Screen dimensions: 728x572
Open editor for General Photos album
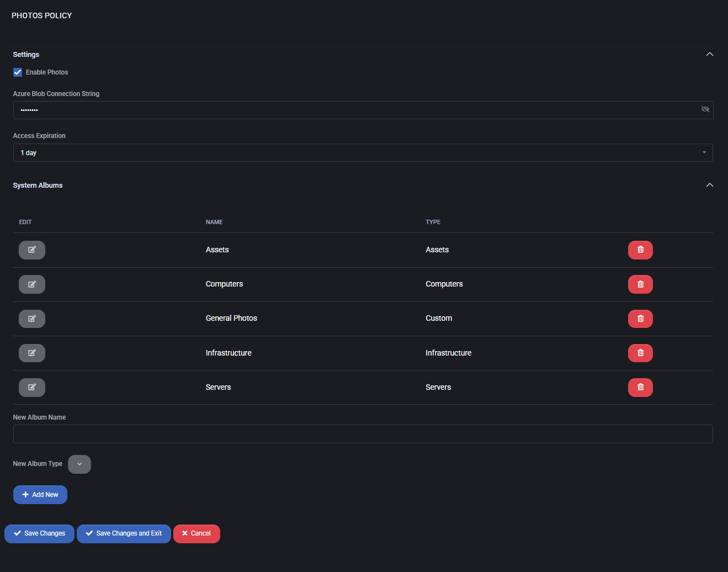coord(32,319)
